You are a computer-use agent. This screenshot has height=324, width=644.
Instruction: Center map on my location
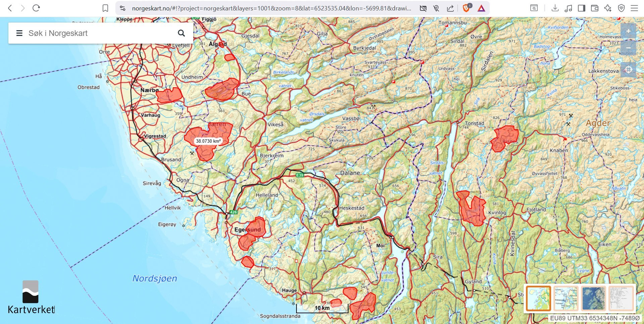[628, 70]
